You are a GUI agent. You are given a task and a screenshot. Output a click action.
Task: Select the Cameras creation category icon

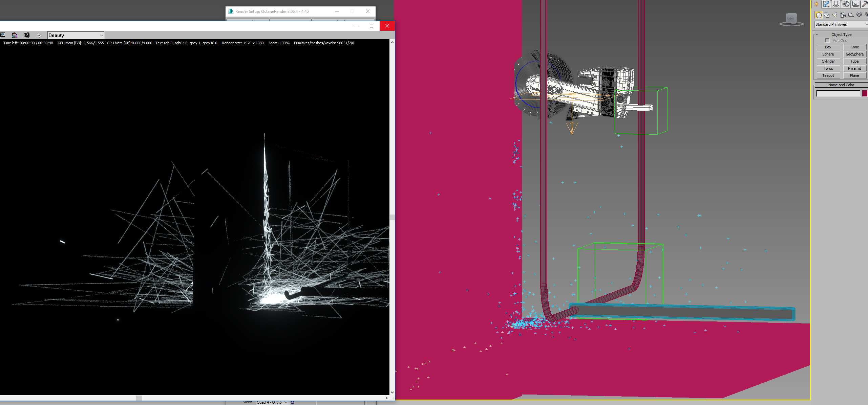(843, 15)
